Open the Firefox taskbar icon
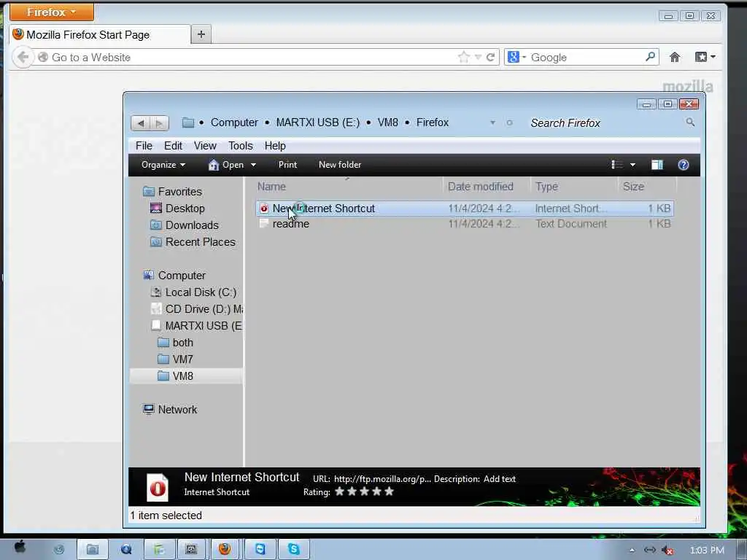747x560 pixels. tap(225, 549)
